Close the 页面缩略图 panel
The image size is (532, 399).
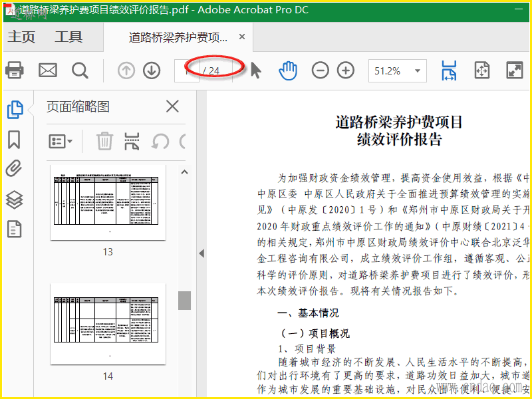pos(172,106)
